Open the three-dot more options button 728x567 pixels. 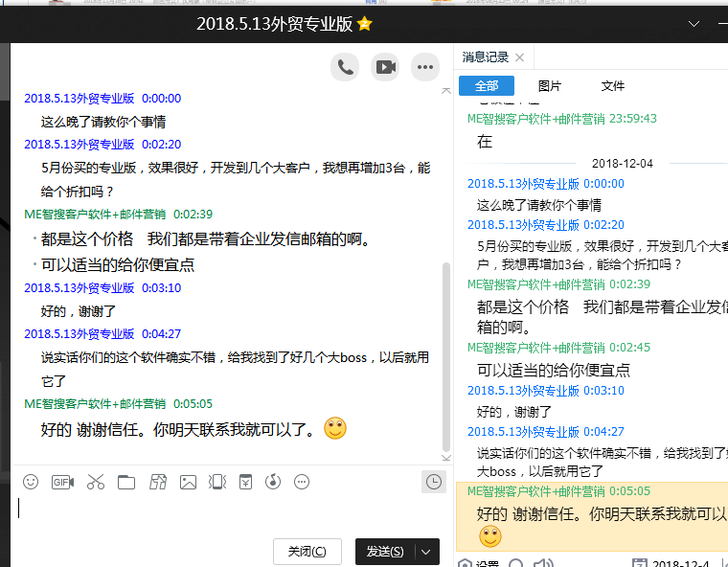coord(424,67)
